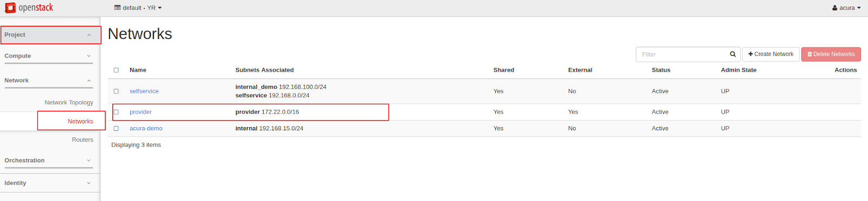Open Network Topology page

click(x=69, y=103)
